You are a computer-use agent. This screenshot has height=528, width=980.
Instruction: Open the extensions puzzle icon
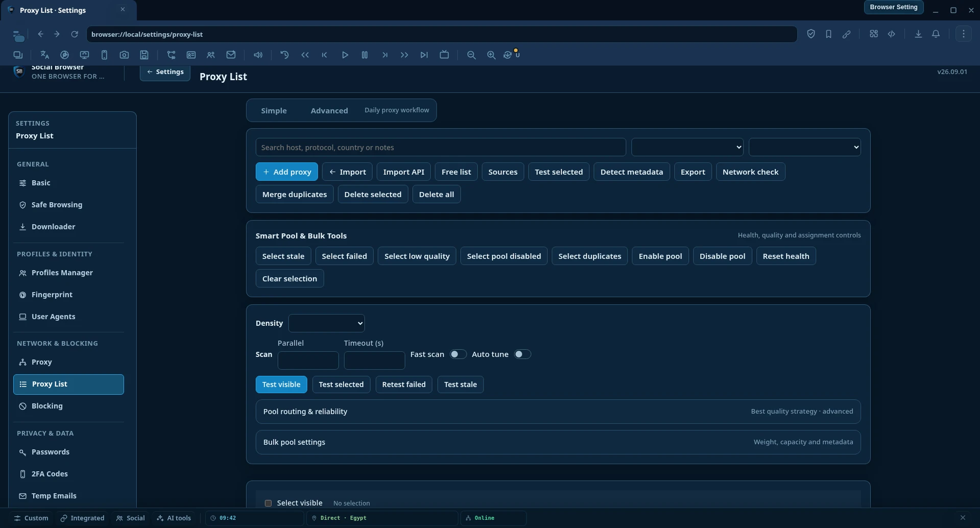pos(874,34)
